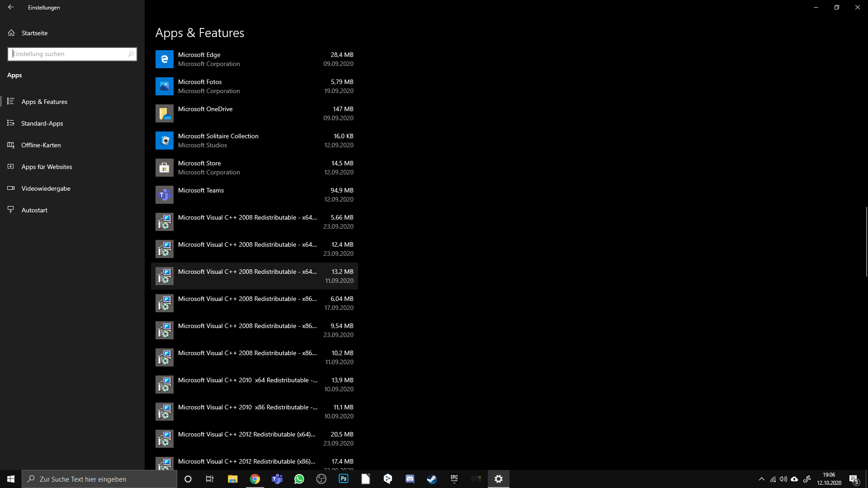868x488 pixels.
Task: Show hidden tray icons chevron
Action: click(762, 479)
